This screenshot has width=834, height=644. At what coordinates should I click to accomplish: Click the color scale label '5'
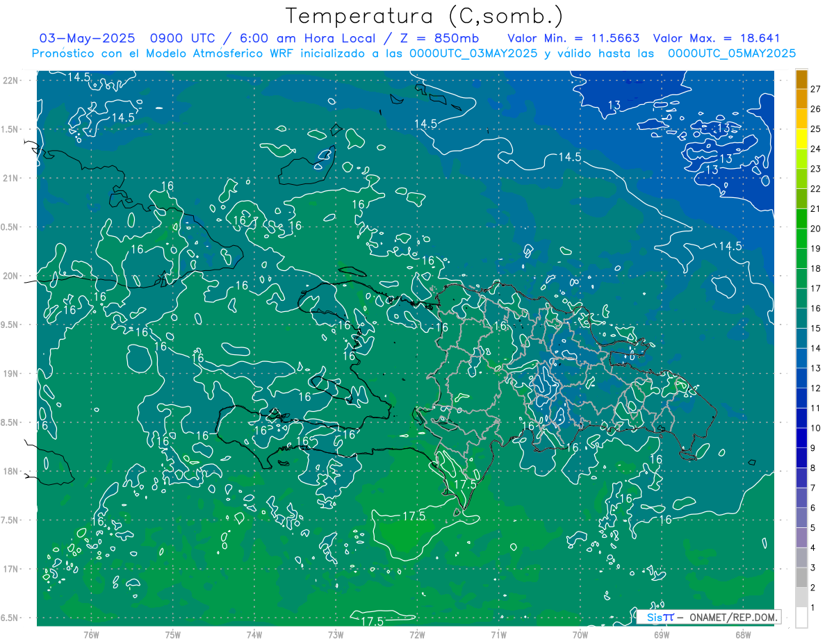813,529
